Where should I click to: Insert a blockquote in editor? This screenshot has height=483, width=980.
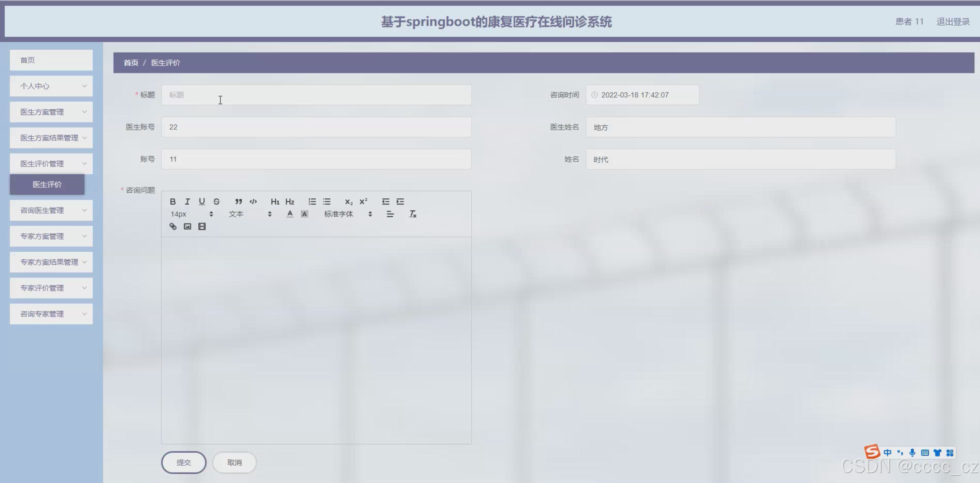pyautogui.click(x=238, y=201)
